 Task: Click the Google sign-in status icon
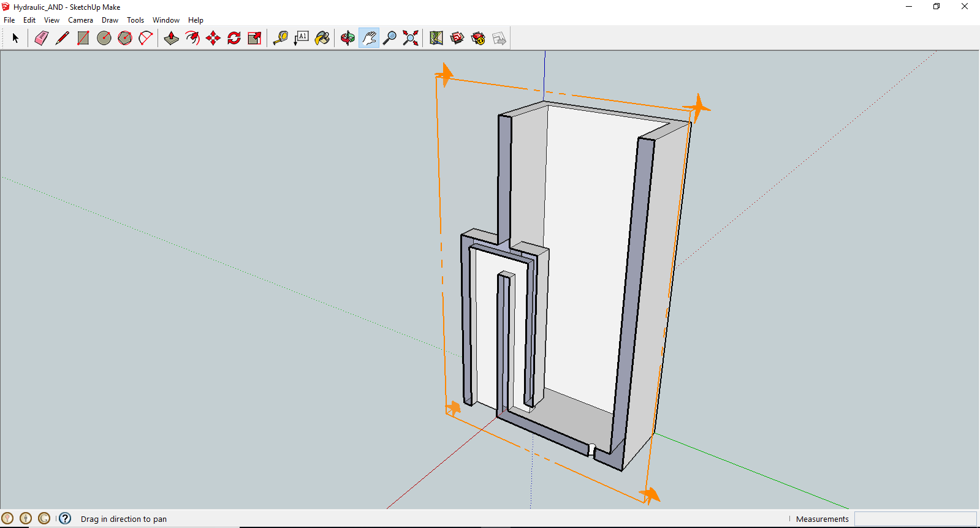(x=44, y=518)
